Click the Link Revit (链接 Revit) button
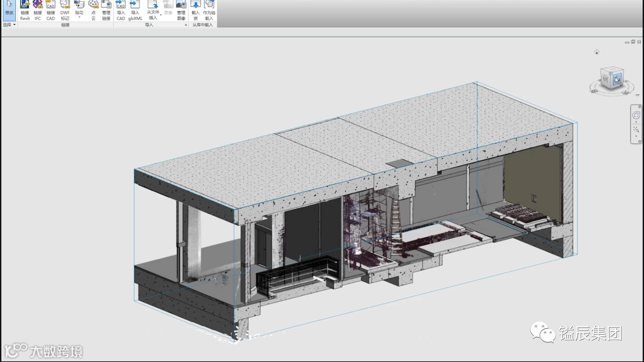Viewport: 644px width, 362px height. (25, 10)
